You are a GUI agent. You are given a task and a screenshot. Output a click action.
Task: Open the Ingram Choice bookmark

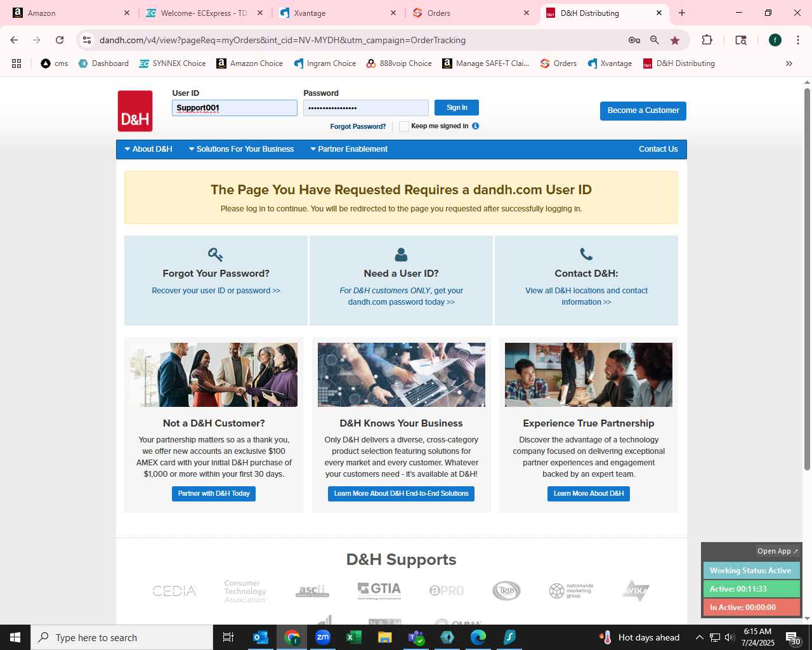pos(325,63)
